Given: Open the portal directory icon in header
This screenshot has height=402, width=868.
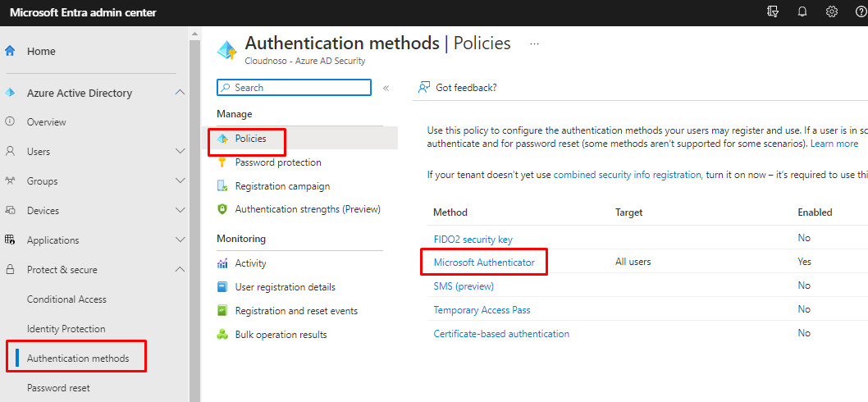Looking at the screenshot, I should tap(772, 12).
